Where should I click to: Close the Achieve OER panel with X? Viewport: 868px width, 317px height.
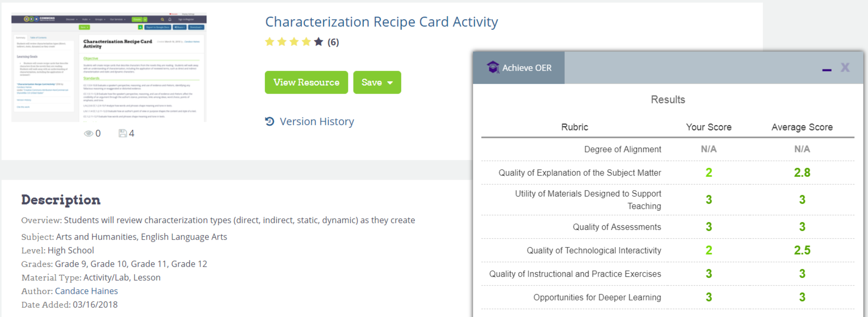(x=845, y=67)
